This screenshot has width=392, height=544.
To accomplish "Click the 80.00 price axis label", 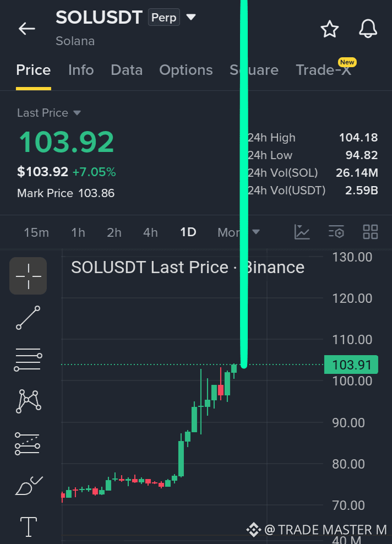I will (x=349, y=464).
